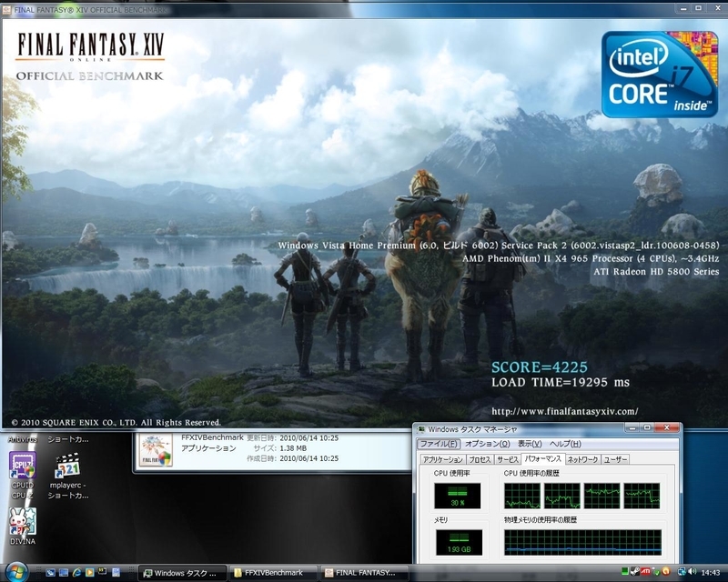Switch to サービス tab
The image size is (728, 582).
(x=508, y=459)
